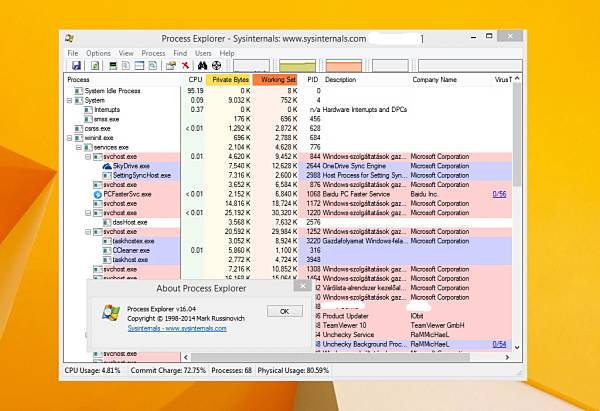Sort by the Process column header

122,80
